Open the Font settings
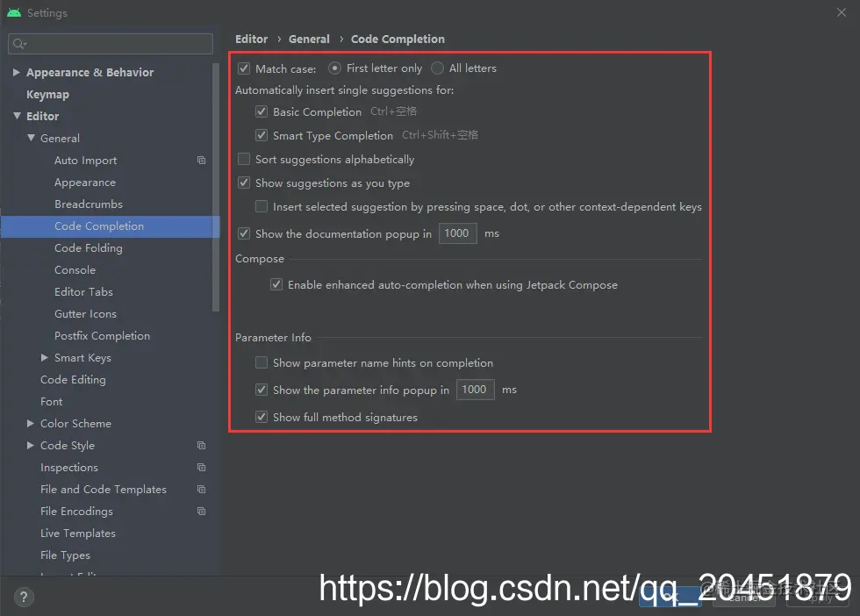This screenshot has width=860, height=616. (52, 402)
